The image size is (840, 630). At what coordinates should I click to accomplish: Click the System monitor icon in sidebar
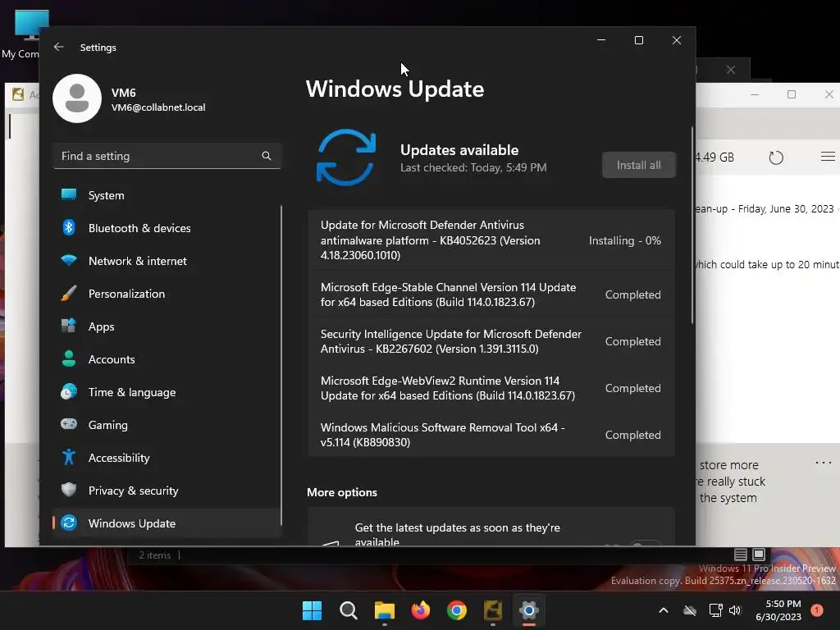pos(69,194)
